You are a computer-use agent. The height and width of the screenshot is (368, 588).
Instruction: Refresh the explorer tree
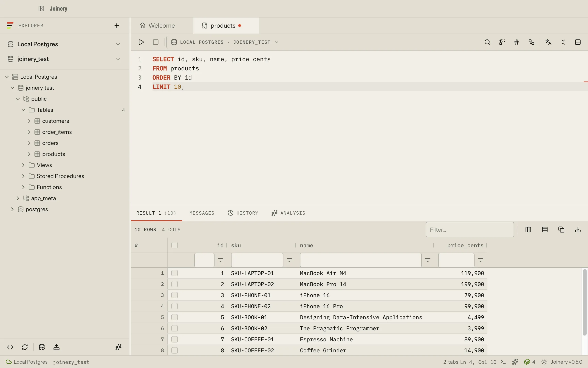(x=25, y=347)
